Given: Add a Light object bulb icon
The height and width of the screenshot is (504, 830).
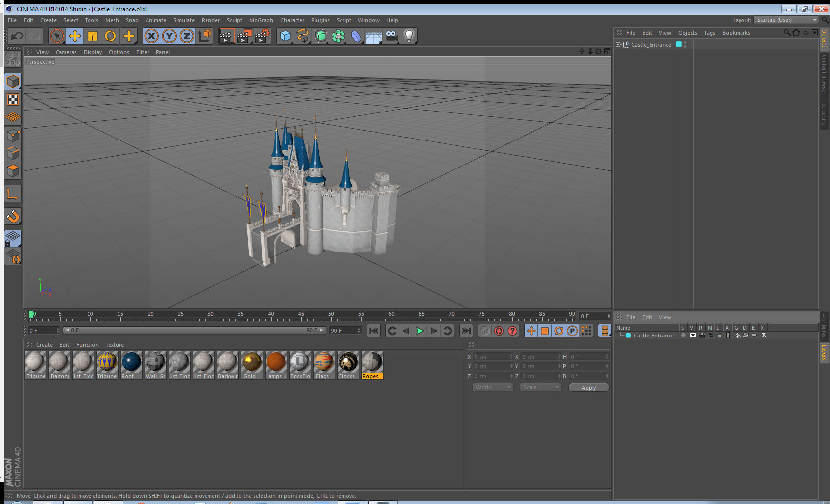Looking at the screenshot, I should coord(409,36).
